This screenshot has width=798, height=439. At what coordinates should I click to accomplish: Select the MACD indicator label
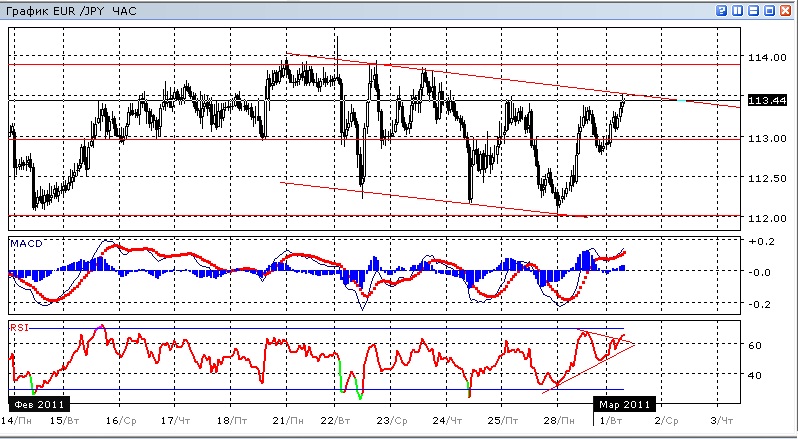pyautogui.click(x=26, y=244)
